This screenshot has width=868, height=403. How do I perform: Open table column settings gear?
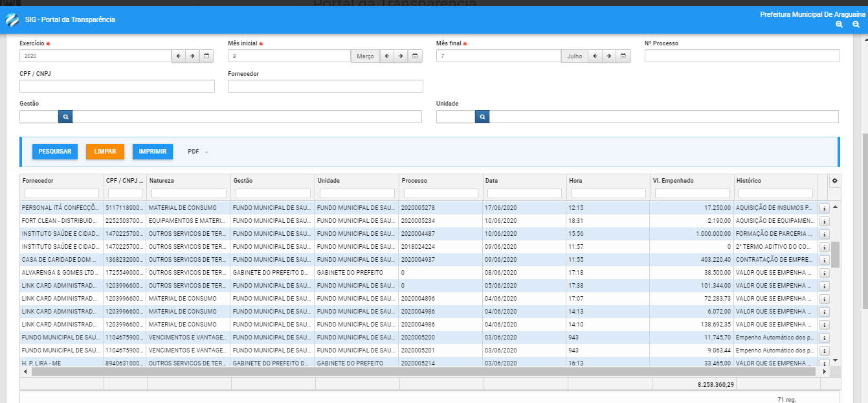click(835, 181)
